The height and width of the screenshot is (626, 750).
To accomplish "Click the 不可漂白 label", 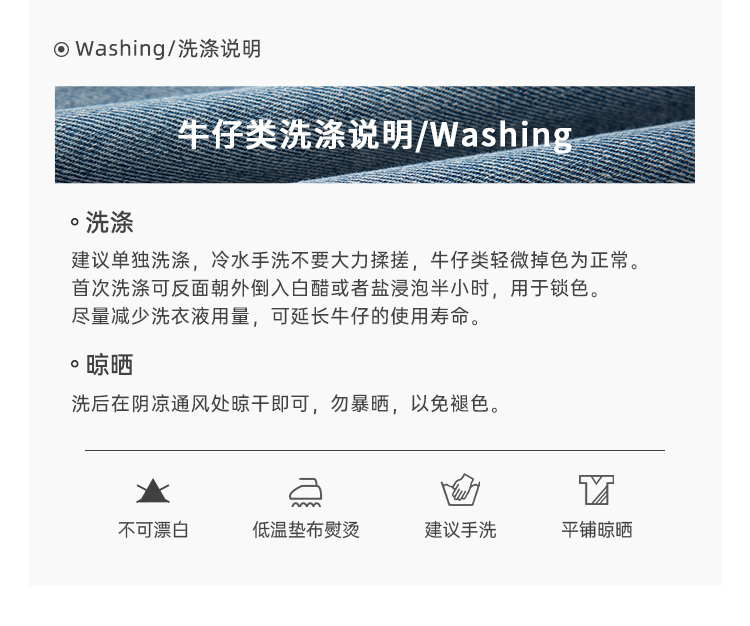I will tap(153, 530).
